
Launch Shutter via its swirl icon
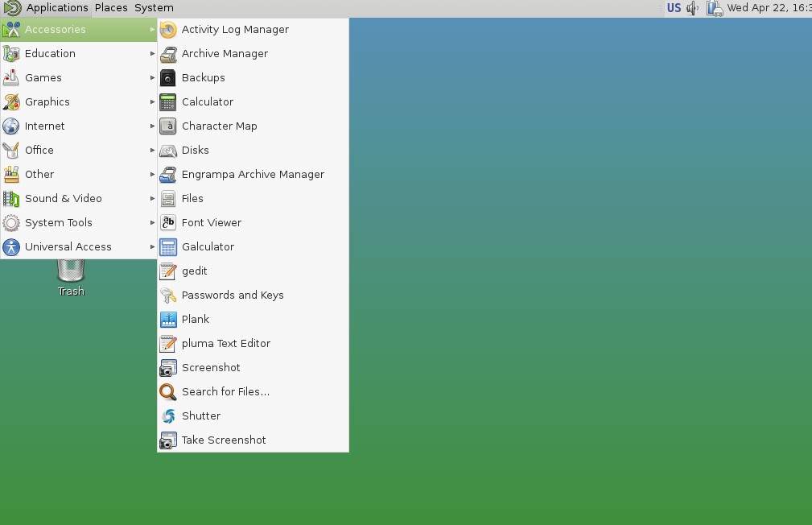click(167, 416)
